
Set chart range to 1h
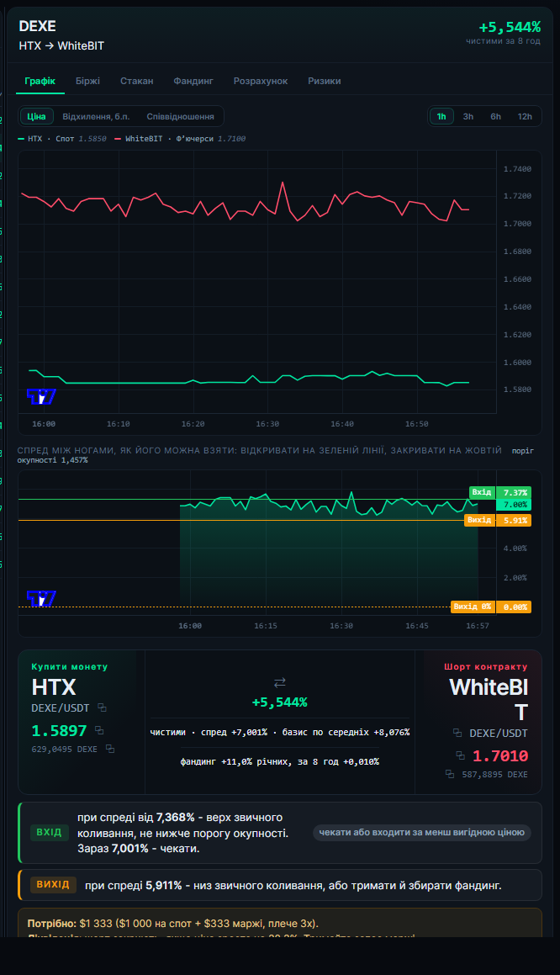441,116
